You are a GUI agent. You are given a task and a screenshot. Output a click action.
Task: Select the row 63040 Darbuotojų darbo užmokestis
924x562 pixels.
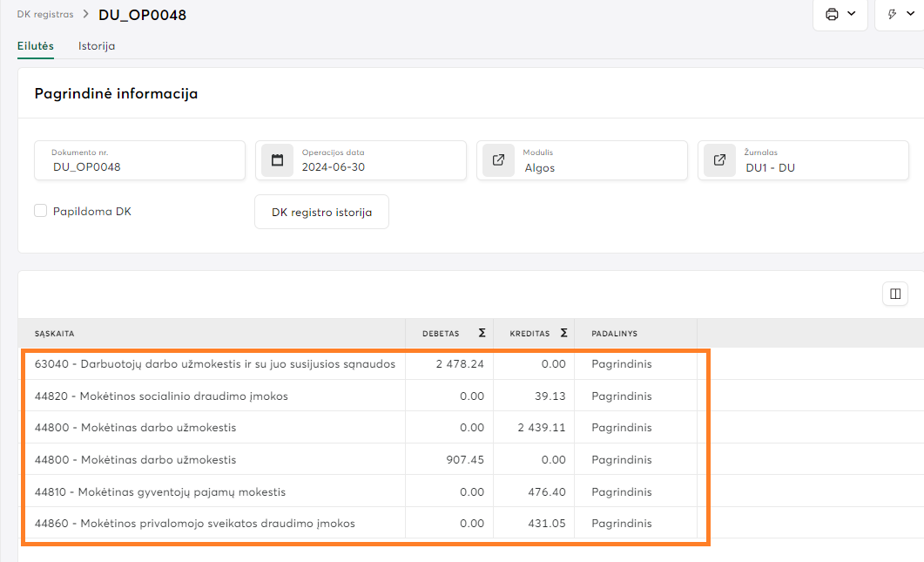pos(214,364)
